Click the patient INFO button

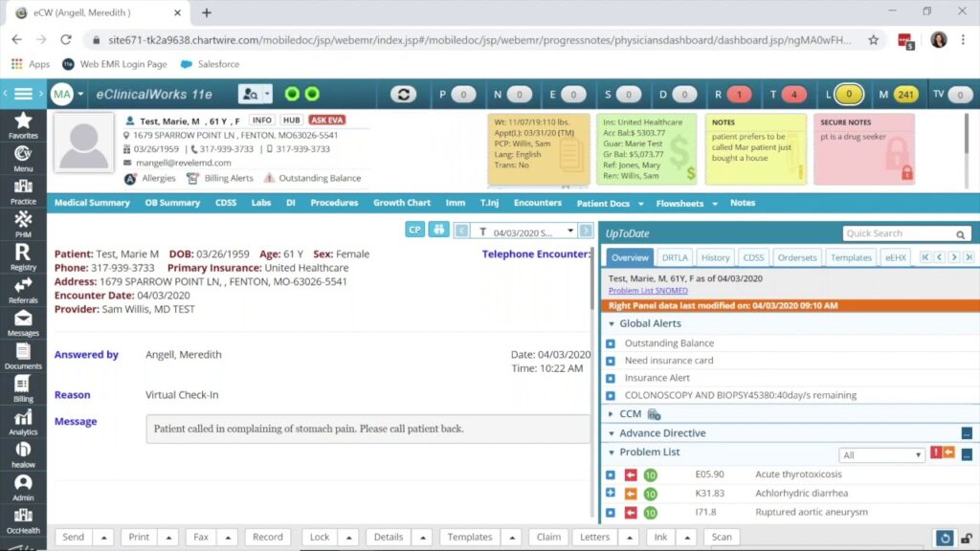click(262, 120)
